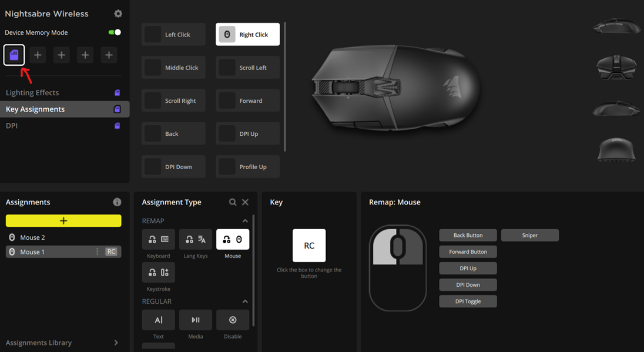This screenshot has height=352, width=644.
Task: Search assignment types with magnifier icon
Action: tap(233, 202)
